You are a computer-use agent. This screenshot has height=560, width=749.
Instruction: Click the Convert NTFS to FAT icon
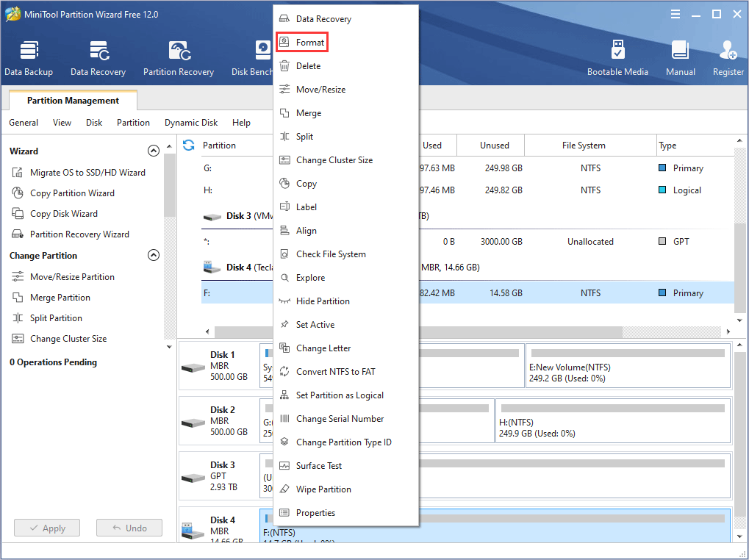[284, 371]
